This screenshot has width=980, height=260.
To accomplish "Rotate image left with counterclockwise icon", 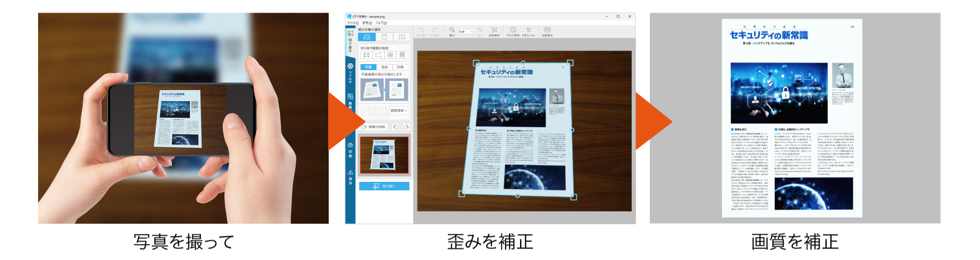I will tap(395, 127).
